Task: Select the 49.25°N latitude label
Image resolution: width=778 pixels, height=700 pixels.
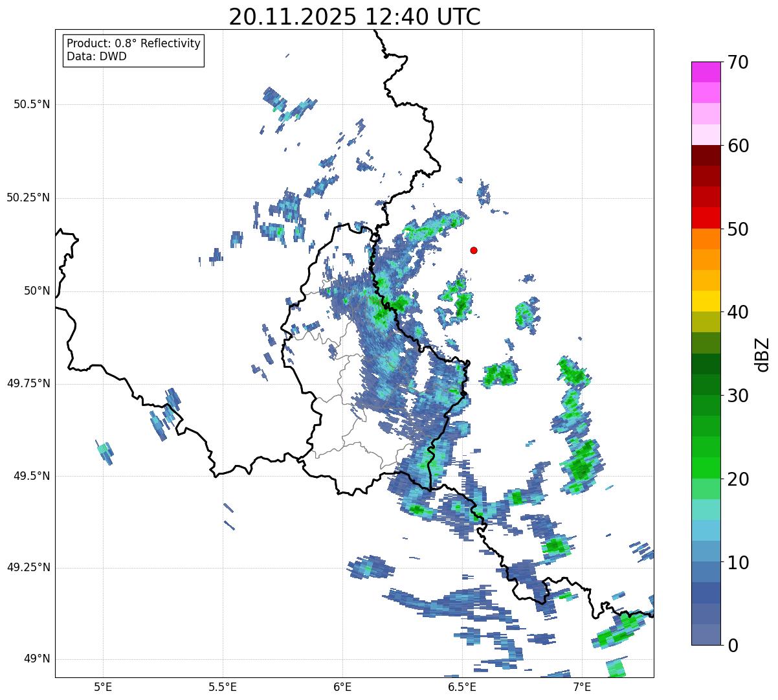Action: 28,567
